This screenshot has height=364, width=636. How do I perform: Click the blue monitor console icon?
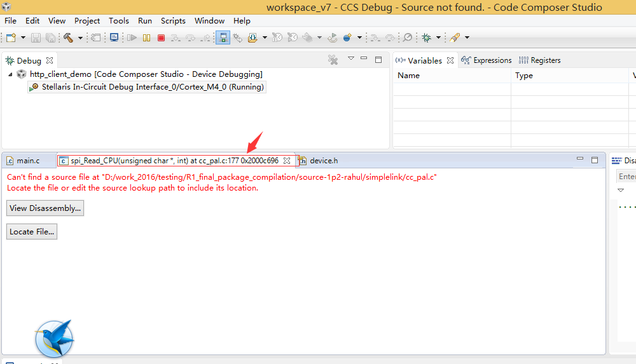click(x=114, y=37)
